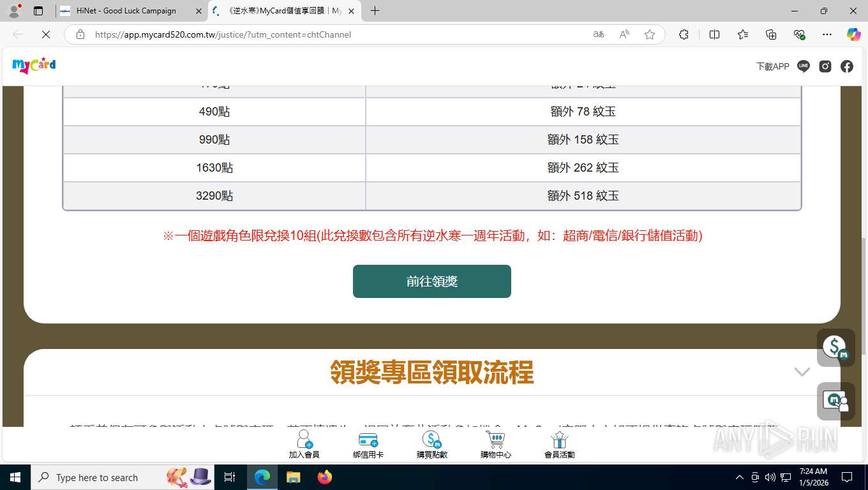This screenshot has width=868, height=490.
Task: Open the Facebook social icon
Action: pyautogui.click(x=847, y=66)
